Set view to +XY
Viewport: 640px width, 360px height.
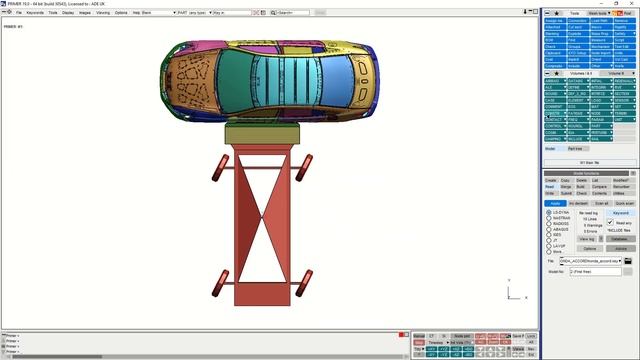[431, 349]
